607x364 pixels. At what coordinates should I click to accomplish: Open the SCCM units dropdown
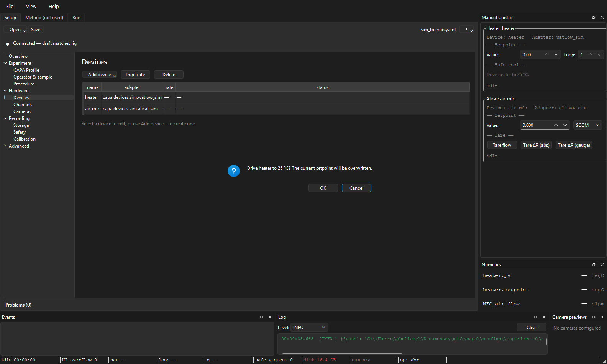point(587,125)
